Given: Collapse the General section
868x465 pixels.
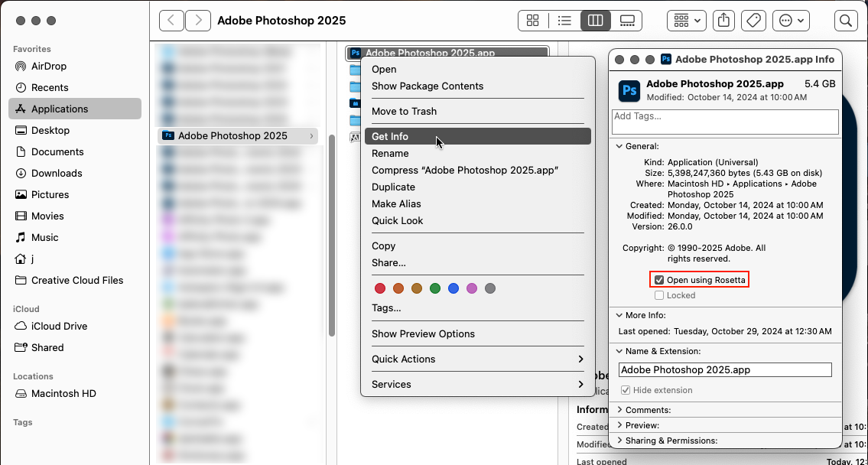Looking at the screenshot, I should coord(619,146).
